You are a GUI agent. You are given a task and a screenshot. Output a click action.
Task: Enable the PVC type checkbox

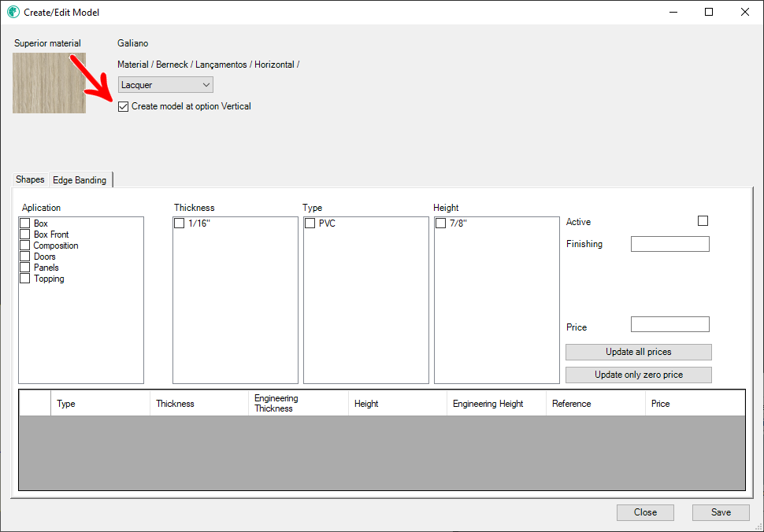point(310,224)
